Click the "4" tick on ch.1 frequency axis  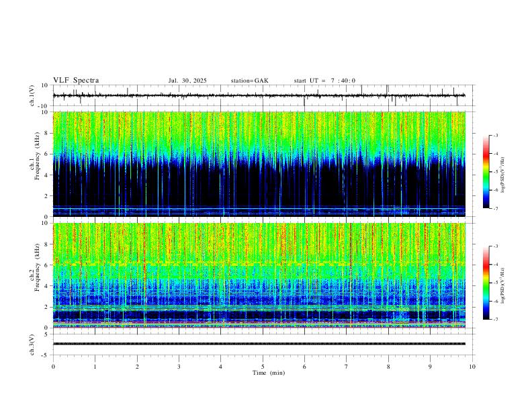[x=47, y=175]
